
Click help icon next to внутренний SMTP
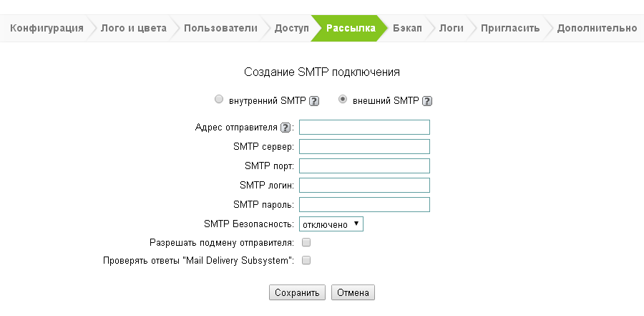(314, 101)
